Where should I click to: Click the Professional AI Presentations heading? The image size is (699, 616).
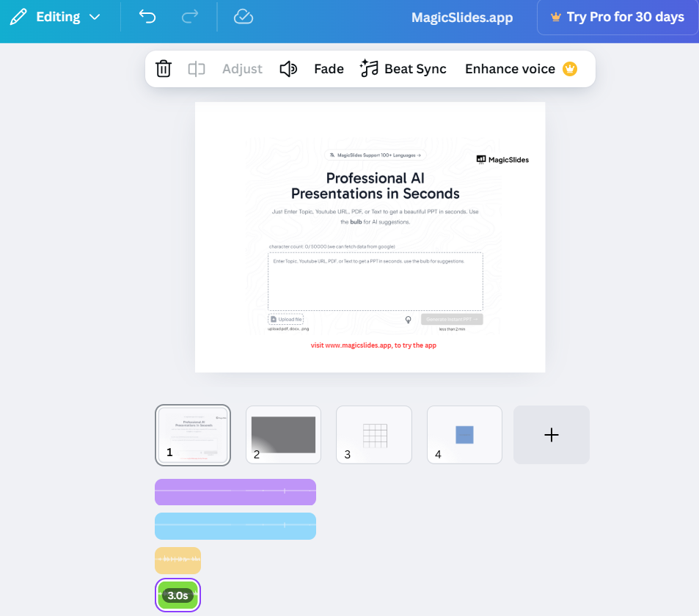click(375, 186)
